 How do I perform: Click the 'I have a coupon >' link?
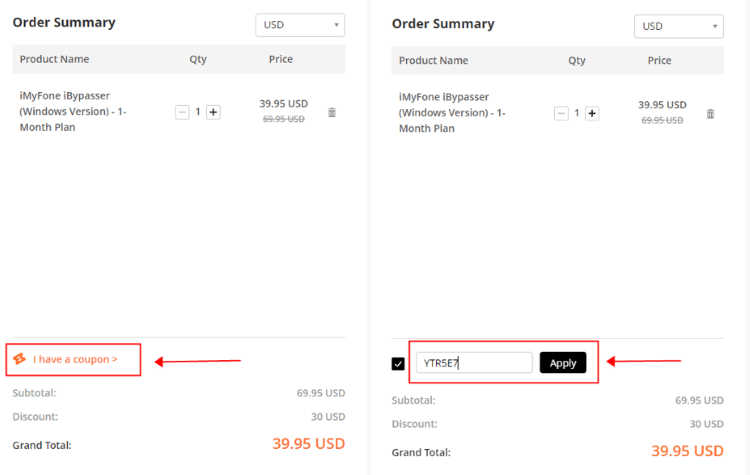click(75, 359)
